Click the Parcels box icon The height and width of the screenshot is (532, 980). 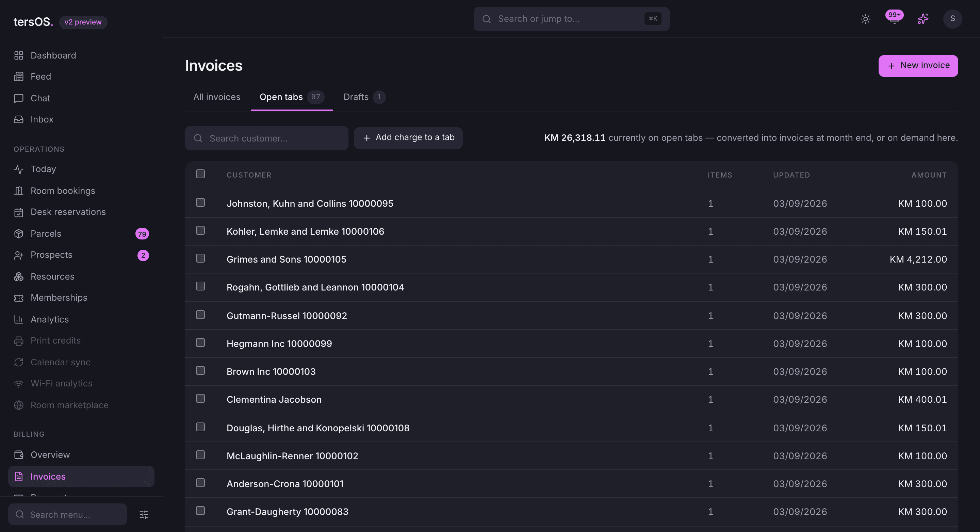click(19, 234)
